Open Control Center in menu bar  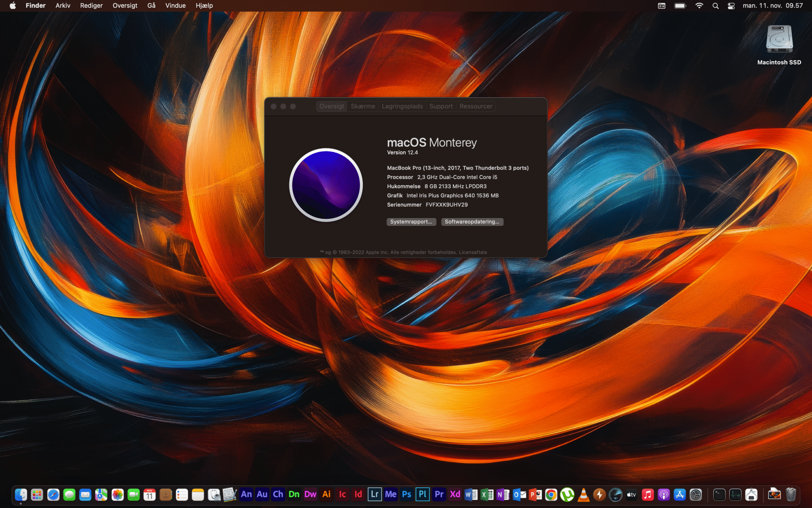click(x=731, y=6)
